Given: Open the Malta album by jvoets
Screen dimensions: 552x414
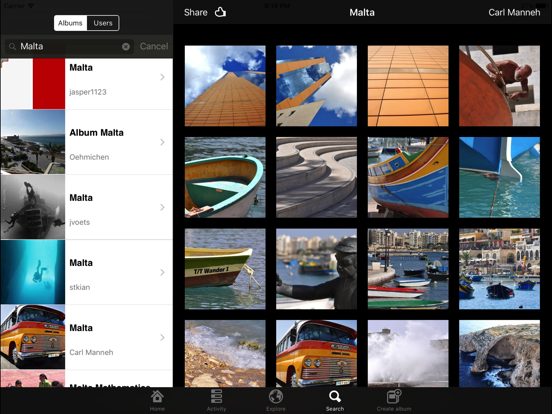Looking at the screenshot, I should 87,207.
